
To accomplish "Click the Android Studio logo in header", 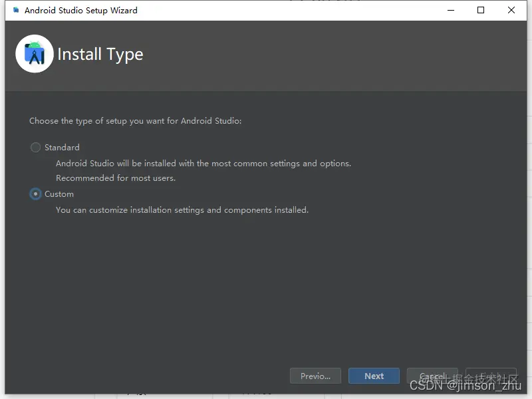I will coord(35,54).
